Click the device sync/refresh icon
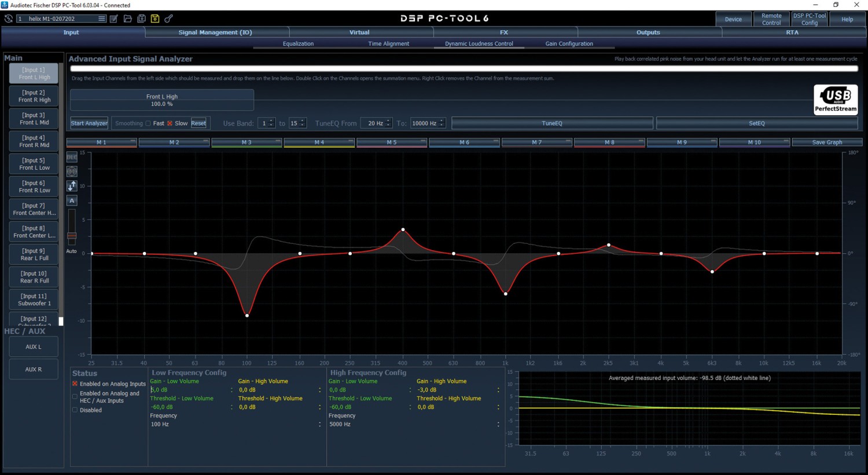868x475 pixels. (9, 19)
